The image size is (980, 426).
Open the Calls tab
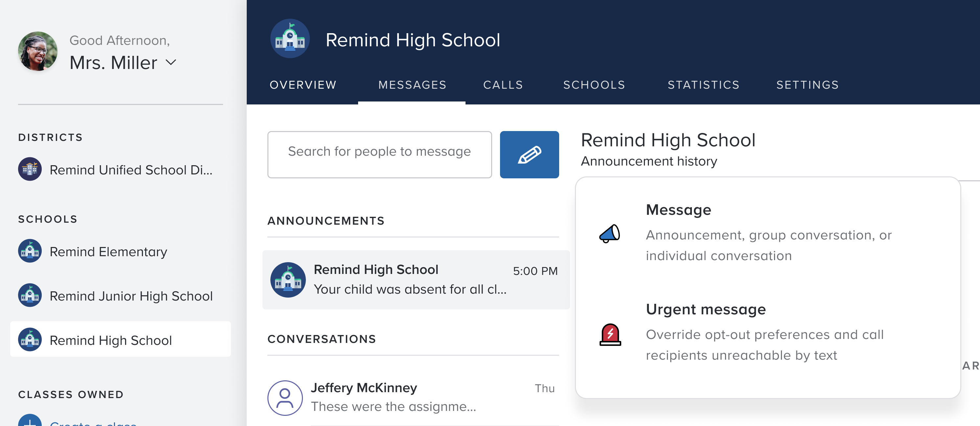[503, 85]
